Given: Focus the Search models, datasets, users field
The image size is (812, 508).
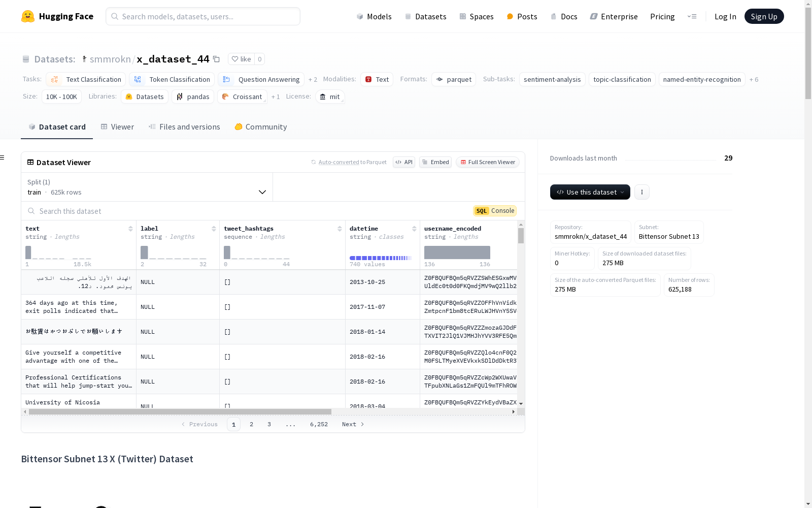Looking at the screenshot, I should click(203, 16).
